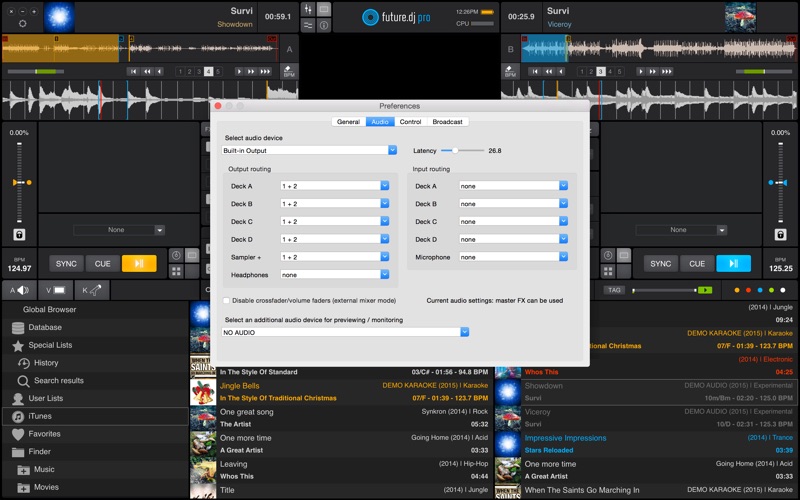Select hot cue 3 on right deck
Viewport: 800px width, 500px height.
click(x=601, y=72)
